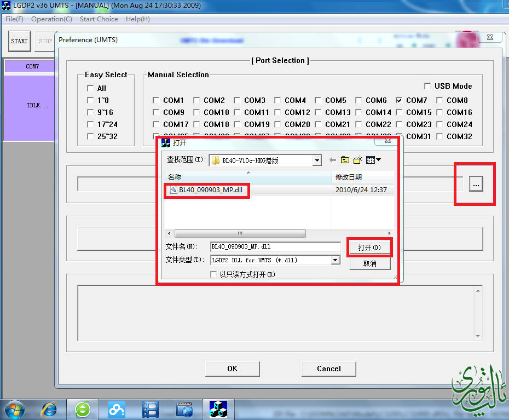509x420 pixels.
Task: Close the Preference (UMTS) dialog
Action: click(490, 37)
